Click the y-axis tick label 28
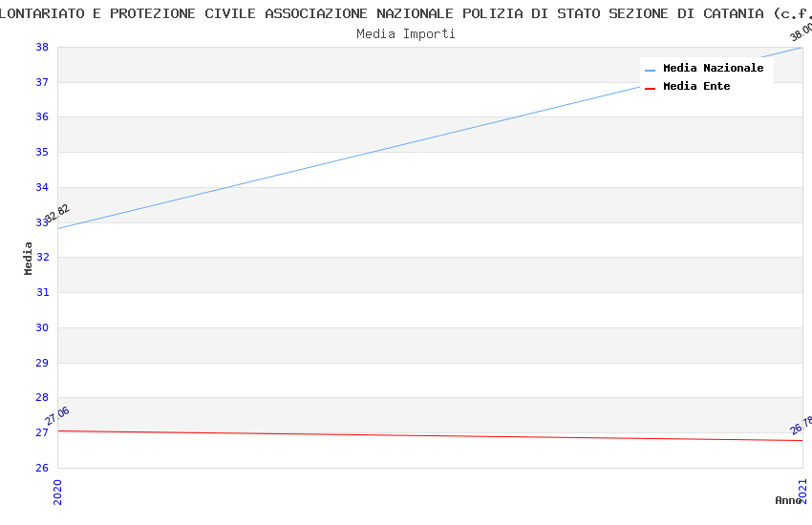 42,397
